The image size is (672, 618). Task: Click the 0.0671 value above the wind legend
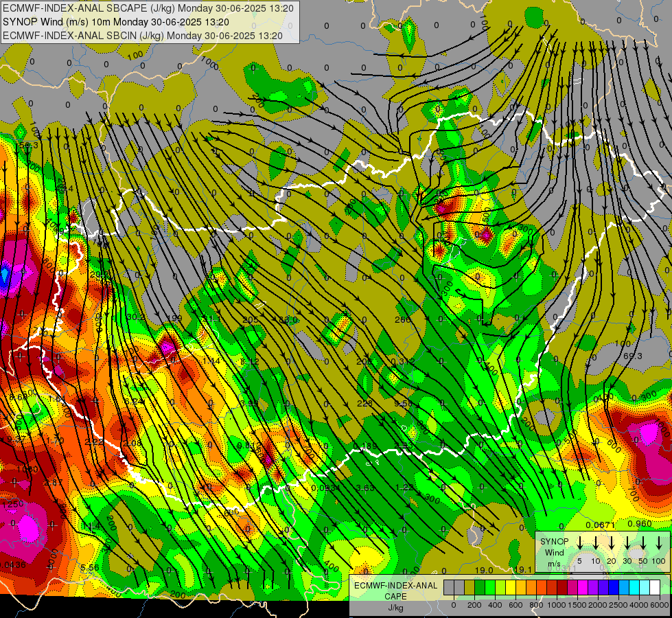601,525
